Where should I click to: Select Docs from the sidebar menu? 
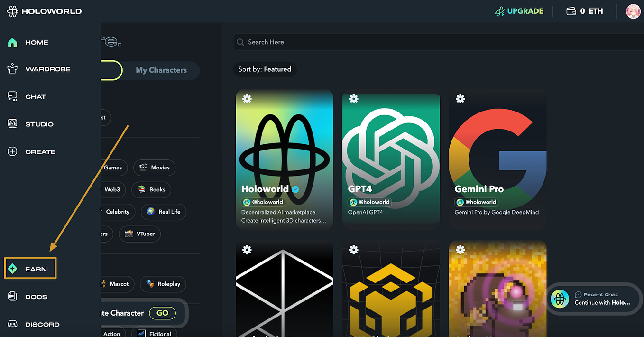[12, 296]
